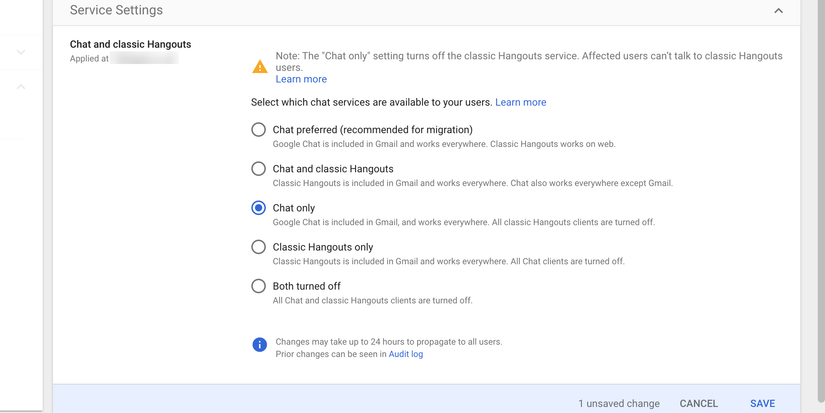Click the SAVE button

(x=762, y=404)
